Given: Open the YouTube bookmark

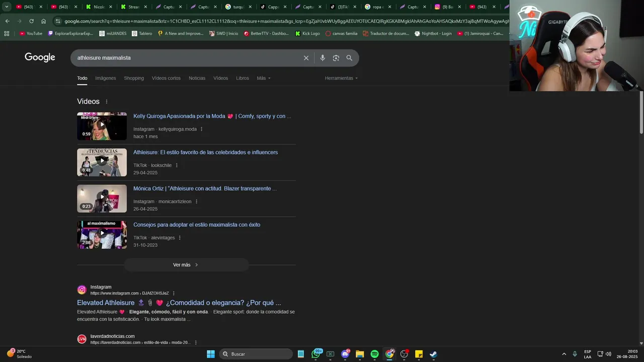Looking at the screenshot, I should (31, 34).
